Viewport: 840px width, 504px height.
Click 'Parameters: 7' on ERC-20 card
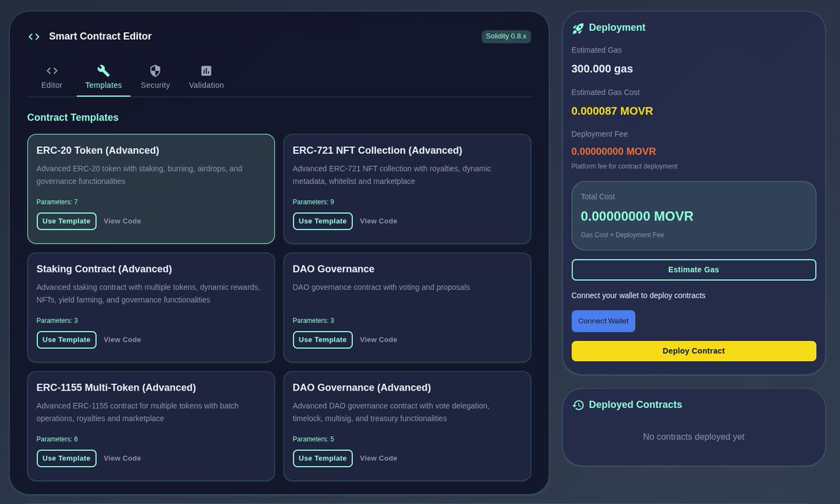(57, 202)
